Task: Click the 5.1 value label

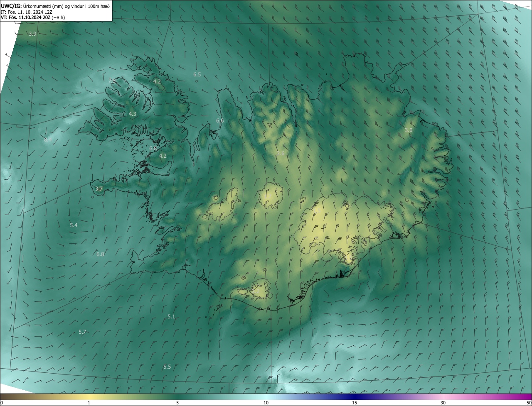Action: 171,316
